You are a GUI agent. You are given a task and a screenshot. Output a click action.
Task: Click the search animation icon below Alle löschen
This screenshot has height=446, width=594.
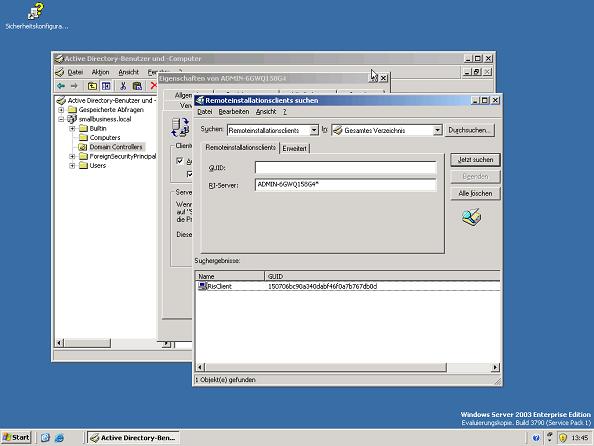pos(472,217)
